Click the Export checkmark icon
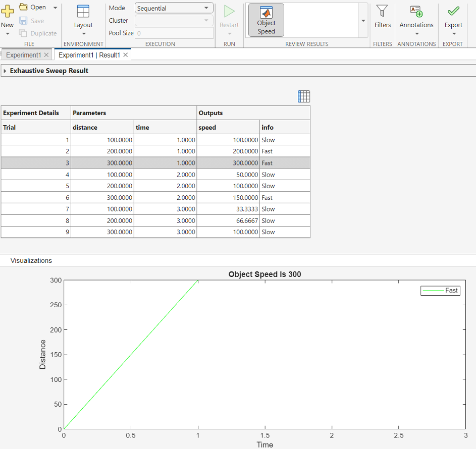The width and height of the screenshot is (476, 449). [453, 11]
